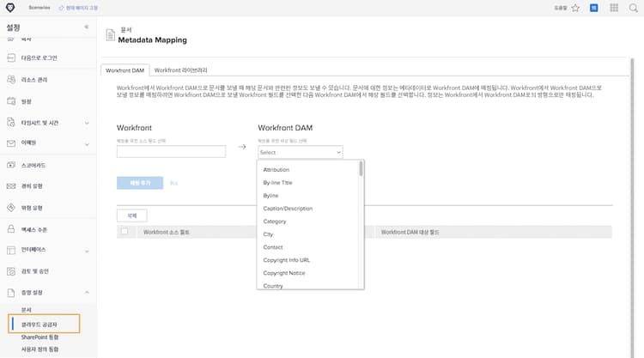
Task: Click the email envelope icon in sidebar
Action: tap(11, 143)
